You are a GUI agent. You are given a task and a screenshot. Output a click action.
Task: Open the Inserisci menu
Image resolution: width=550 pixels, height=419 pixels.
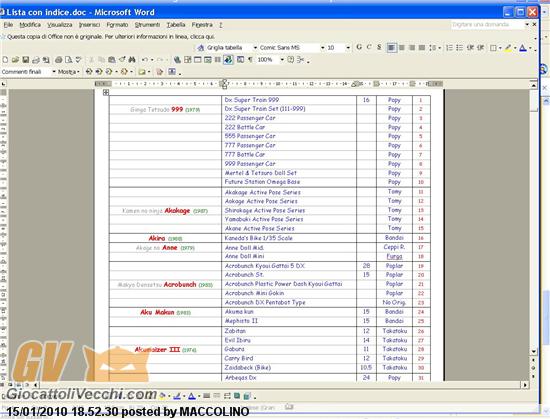coord(89,25)
